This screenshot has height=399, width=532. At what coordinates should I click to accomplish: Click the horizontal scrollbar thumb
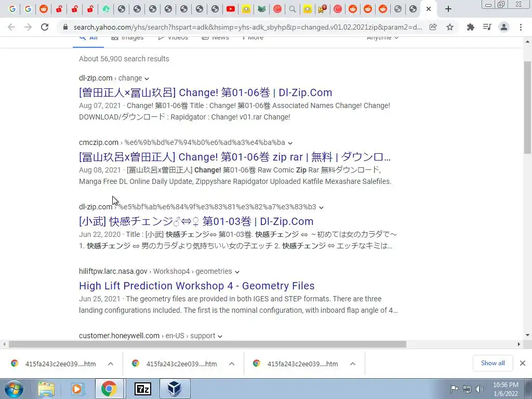(207, 344)
